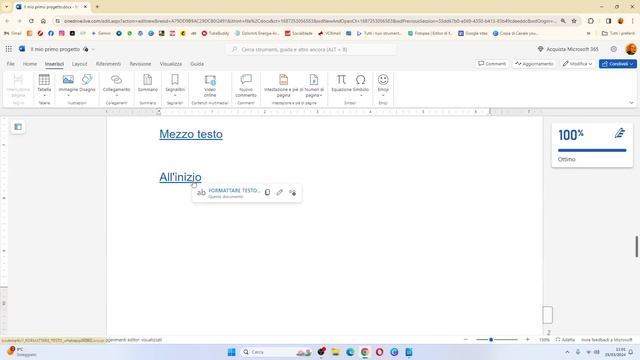Open the Guida tab
Viewport: 640px width, 360px height.
[197, 64]
